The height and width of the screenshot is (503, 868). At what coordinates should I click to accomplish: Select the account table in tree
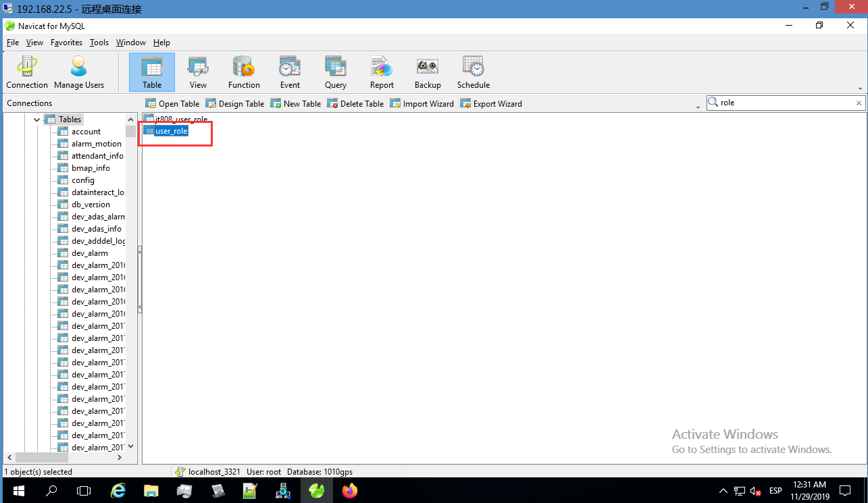pos(86,132)
